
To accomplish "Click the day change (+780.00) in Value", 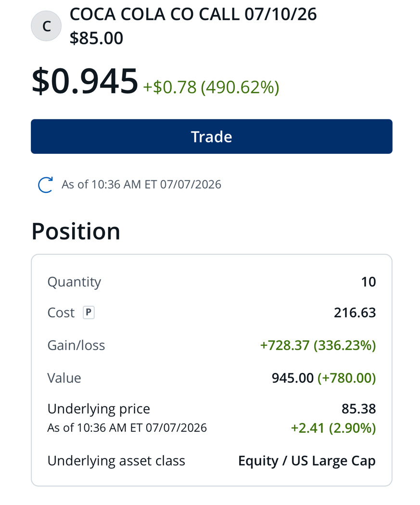I will click(x=347, y=378).
